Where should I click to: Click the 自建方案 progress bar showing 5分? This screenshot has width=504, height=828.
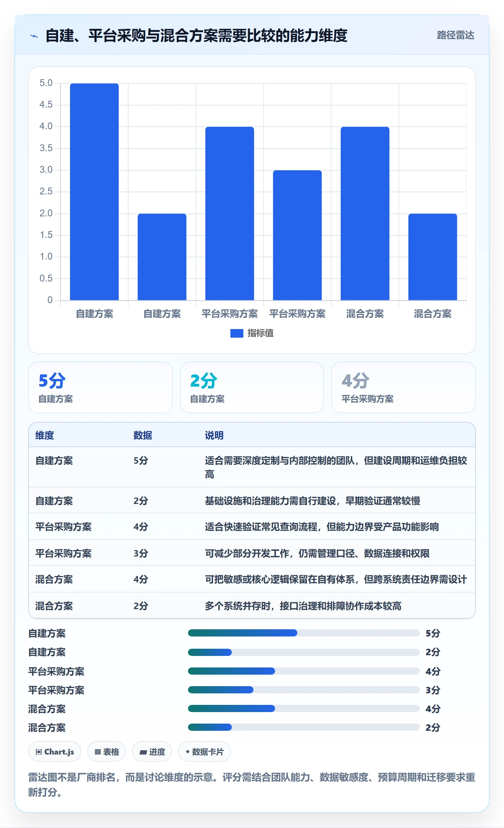[304, 633]
